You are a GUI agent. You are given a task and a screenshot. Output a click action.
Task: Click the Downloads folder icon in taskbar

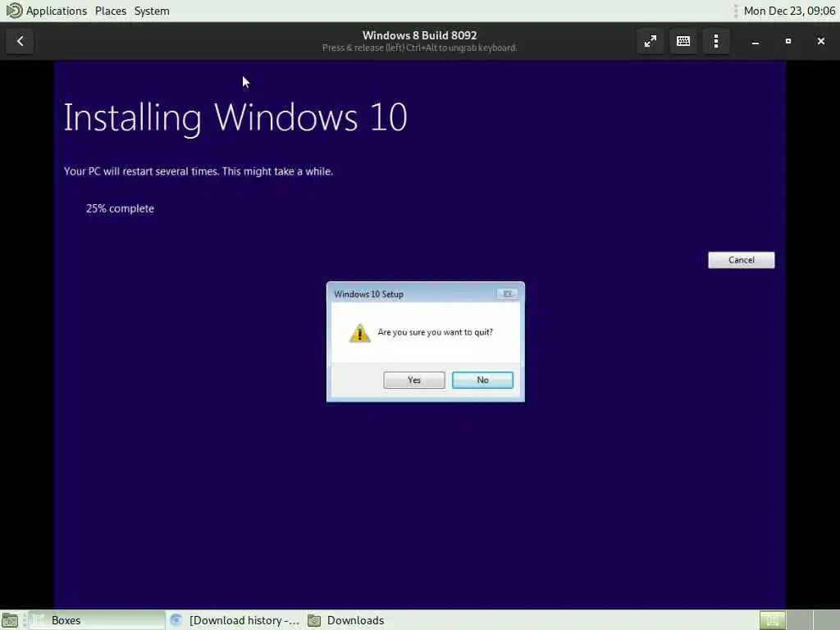[314, 620]
